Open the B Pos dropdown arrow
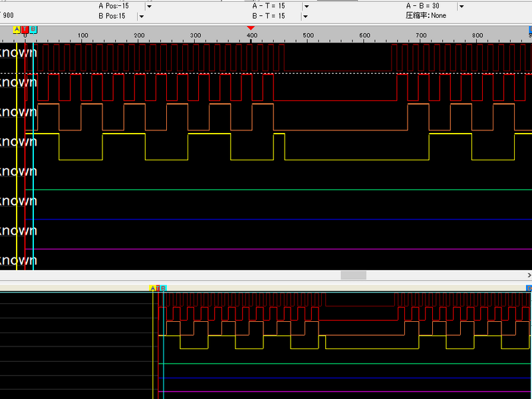532x399 pixels. (141, 16)
